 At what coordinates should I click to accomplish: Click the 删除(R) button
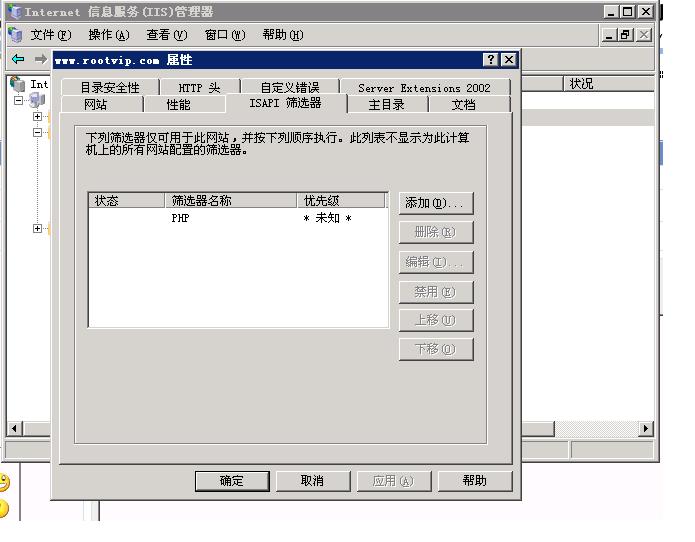coord(436,232)
